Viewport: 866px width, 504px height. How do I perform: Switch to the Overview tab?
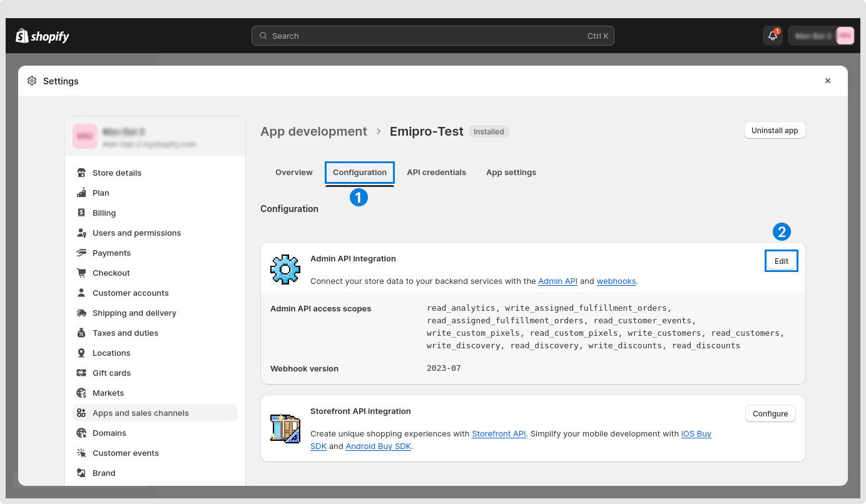coord(294,173)
